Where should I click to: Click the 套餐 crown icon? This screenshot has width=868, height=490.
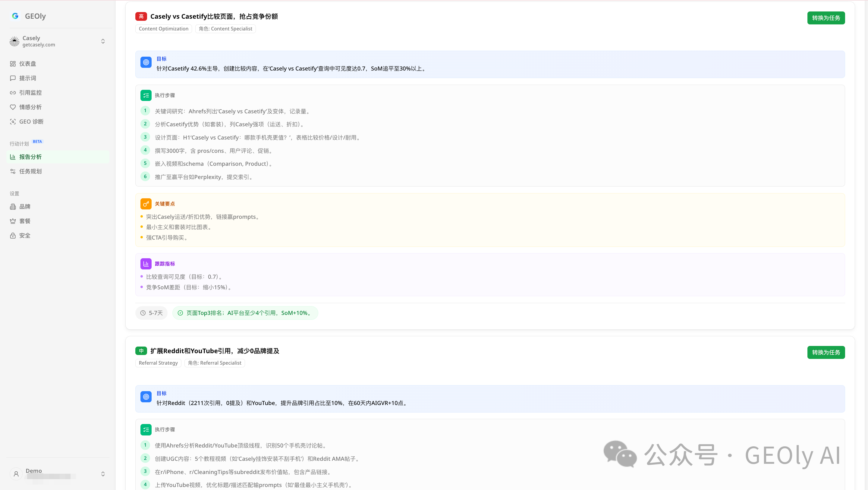[x=13, y=221]
